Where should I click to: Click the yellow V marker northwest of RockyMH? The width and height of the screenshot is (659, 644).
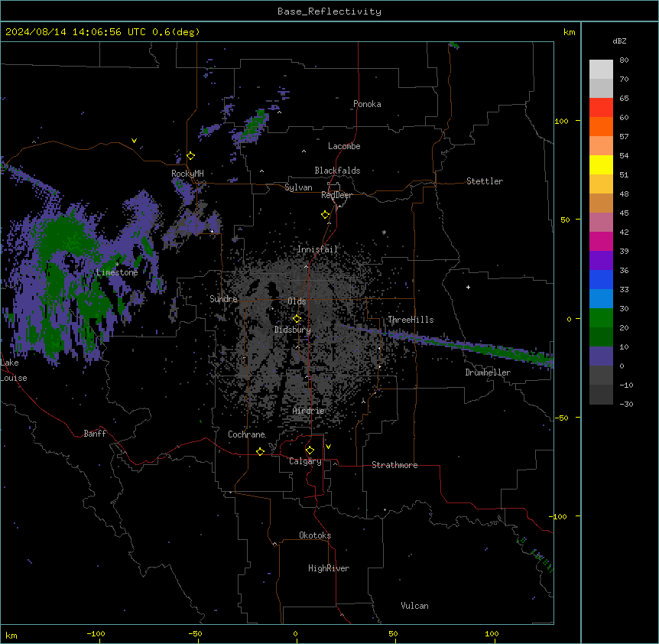pos(134,141)
